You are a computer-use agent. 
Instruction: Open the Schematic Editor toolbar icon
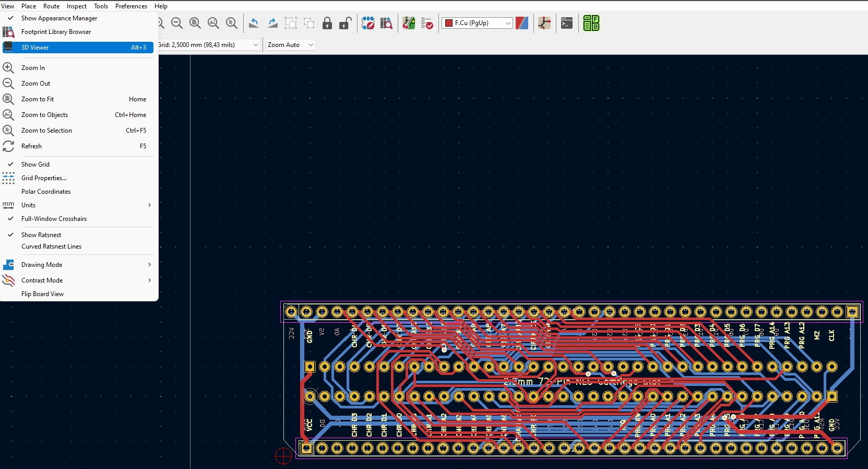point(544,23)
